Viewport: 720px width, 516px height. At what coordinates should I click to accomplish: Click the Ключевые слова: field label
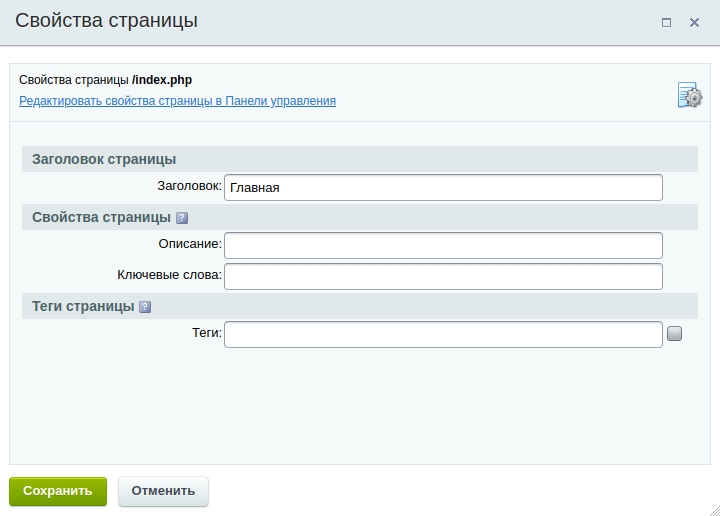169,275
